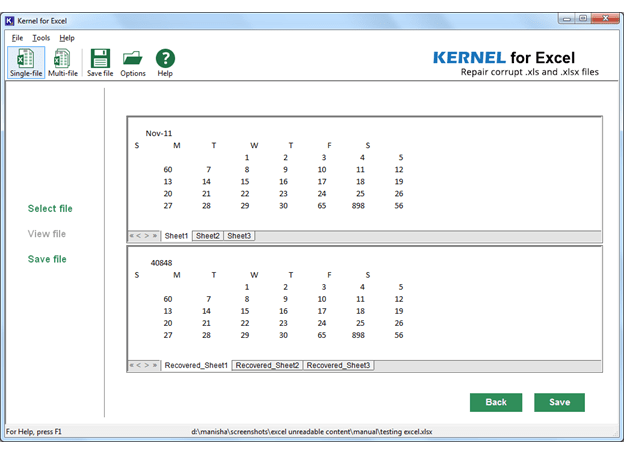624x454 pixels.
Task: Click the W column header in upper sheet
Action: [254, 145]
